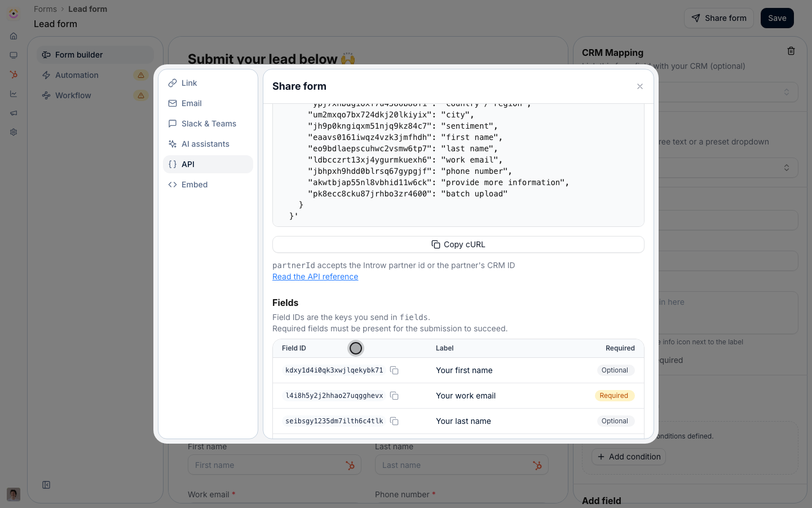
Task: Open the Link sharing option
Action: [x=208, y=83]
